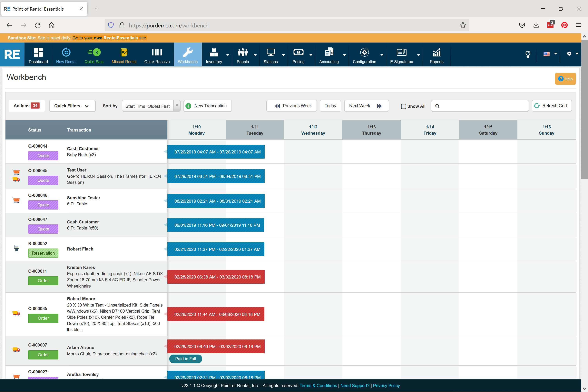The width and height of the screenshot is (588, 392).
Task: Open the New Rental icon
Action: click(66, 53)
